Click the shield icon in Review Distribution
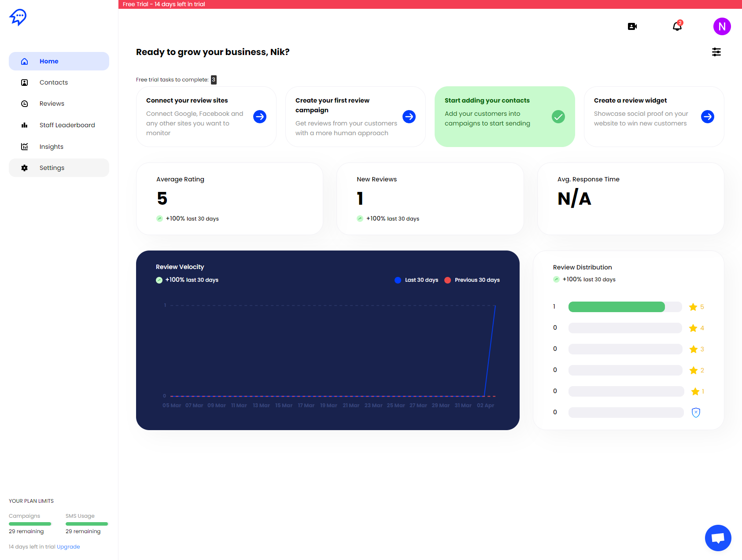Screen dimensions: 742x560 point(696,413)
